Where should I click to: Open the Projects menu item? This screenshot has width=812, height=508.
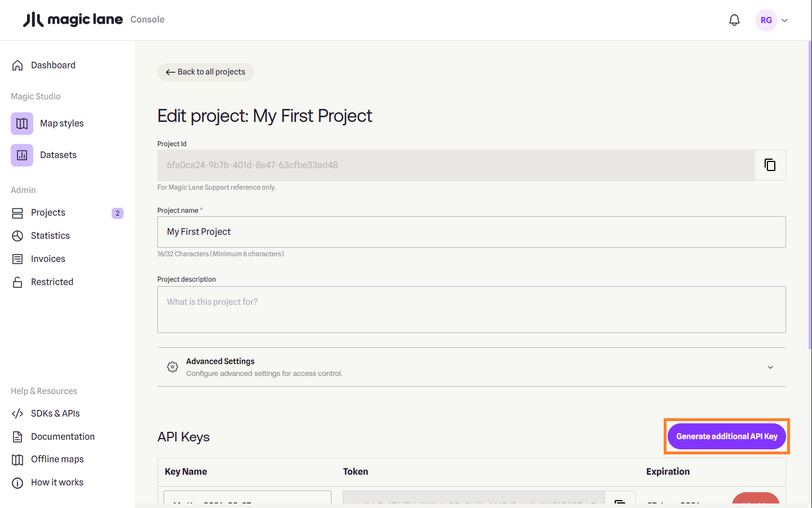click(x=48, y=213)
